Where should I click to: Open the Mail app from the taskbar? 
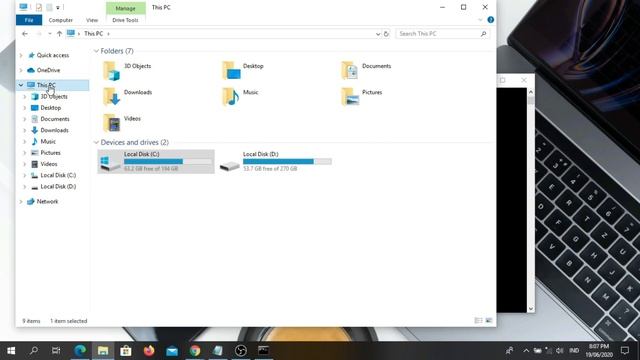172,351
